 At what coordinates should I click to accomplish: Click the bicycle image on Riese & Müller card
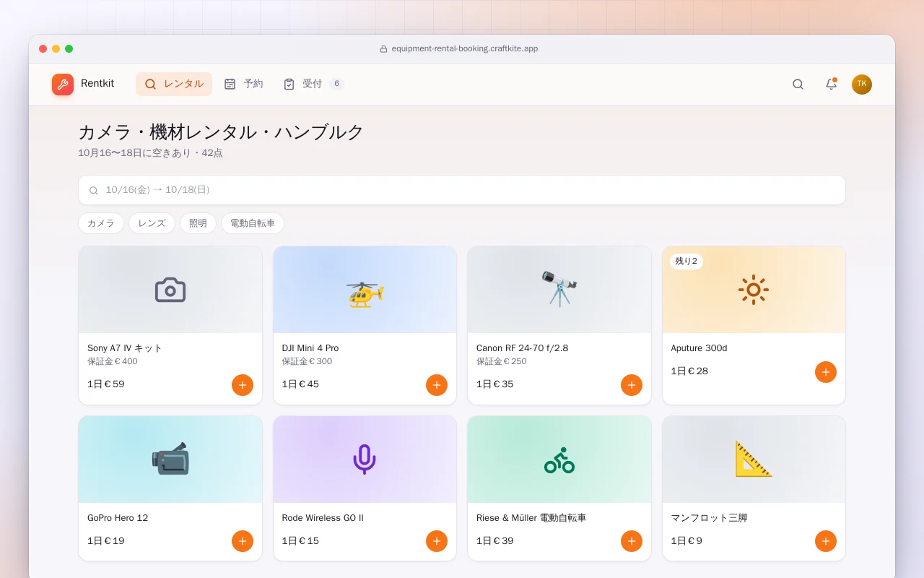click(559, 460)
